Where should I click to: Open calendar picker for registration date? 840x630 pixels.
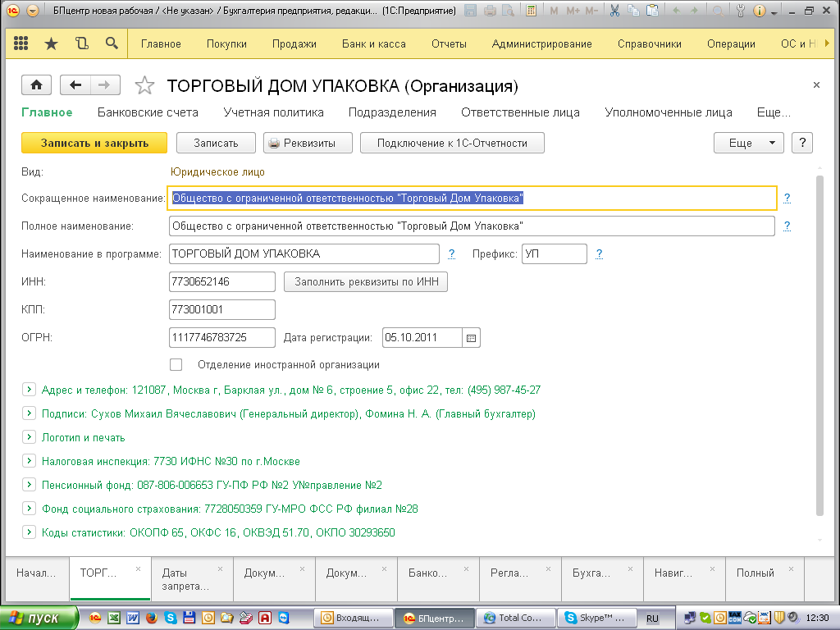[x=472, y=337]
